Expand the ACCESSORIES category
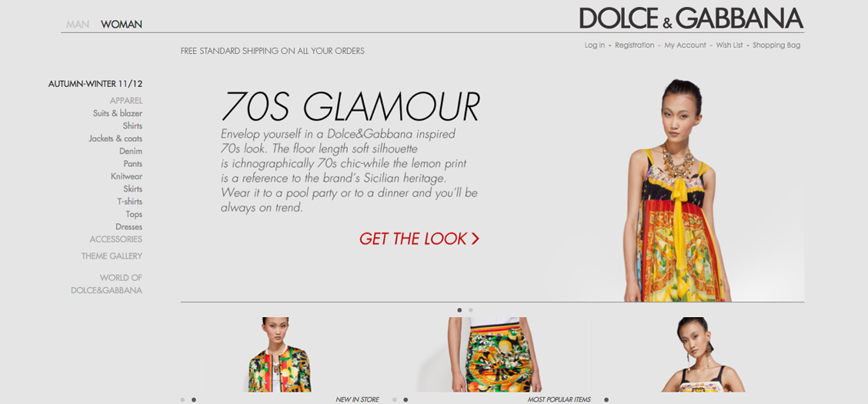The image size is (868, 404). [115, 239]
